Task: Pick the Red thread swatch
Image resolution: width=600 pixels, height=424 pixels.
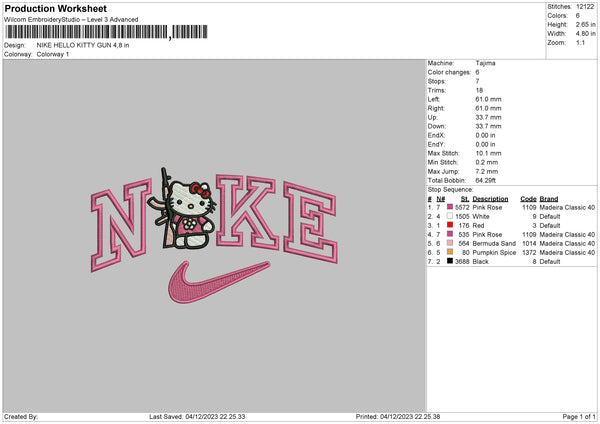Action: point(450,225)
